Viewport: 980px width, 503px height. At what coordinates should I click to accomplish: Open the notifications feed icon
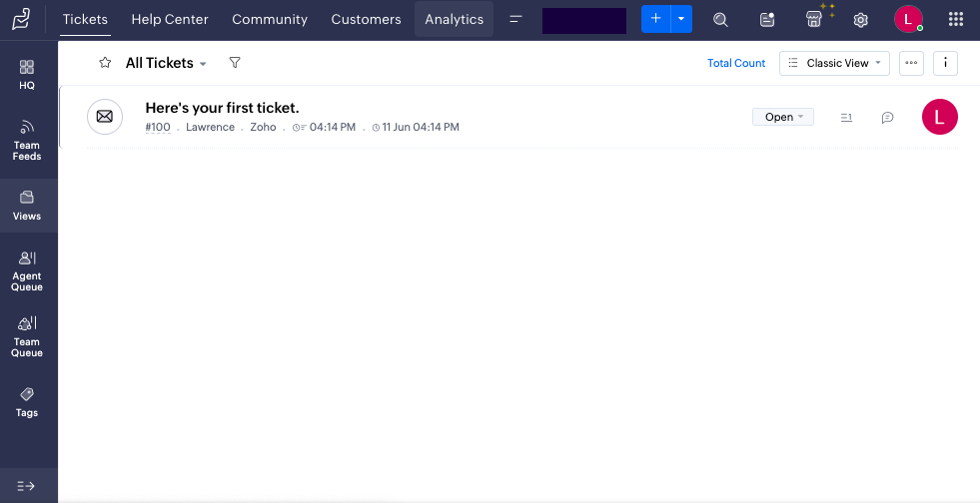tap(767, 19)
